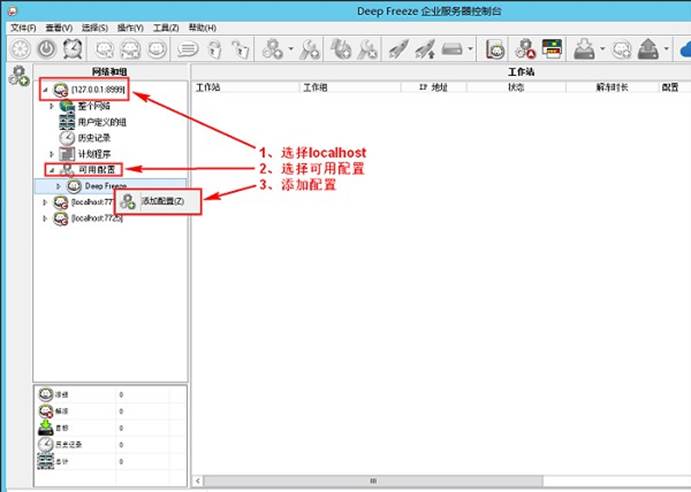The image size is (691, 492).
Task: Click the rocket launch toolbar icon
Action: tap(398, 49)
